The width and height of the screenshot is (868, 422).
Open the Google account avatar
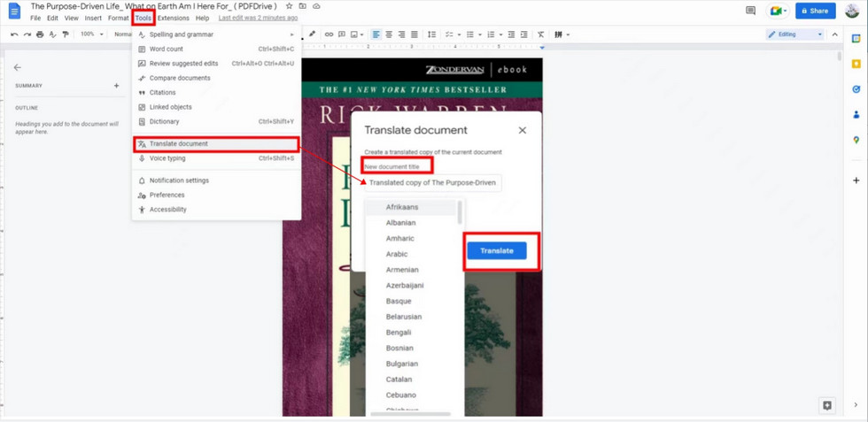(852, 11)
